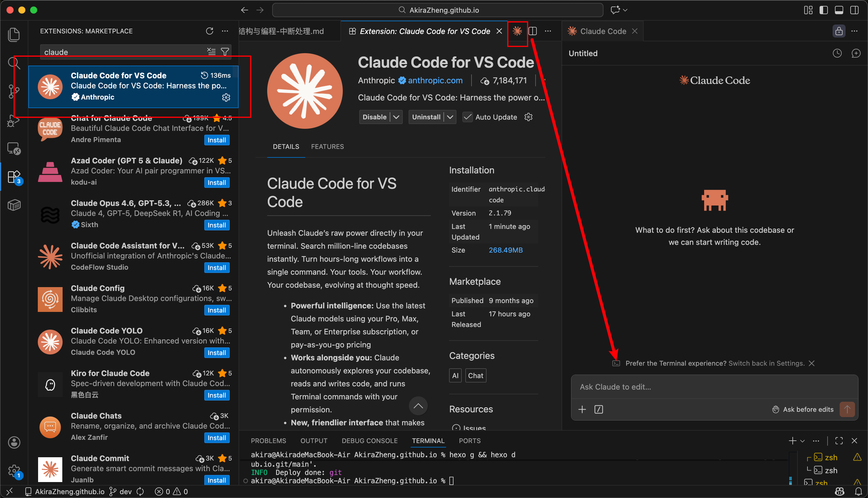Refresh the extensions marketplace list
Screen dimensions: 868x498
209,31
